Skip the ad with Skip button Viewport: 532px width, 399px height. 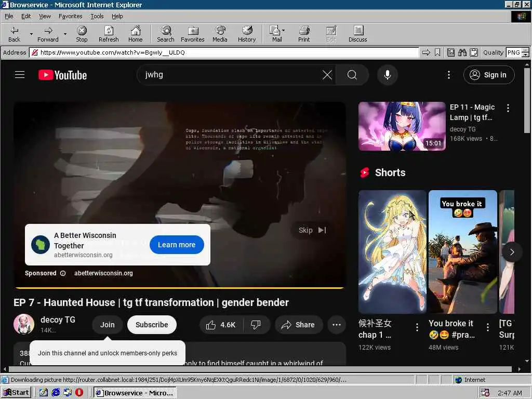tap(312, 230)
